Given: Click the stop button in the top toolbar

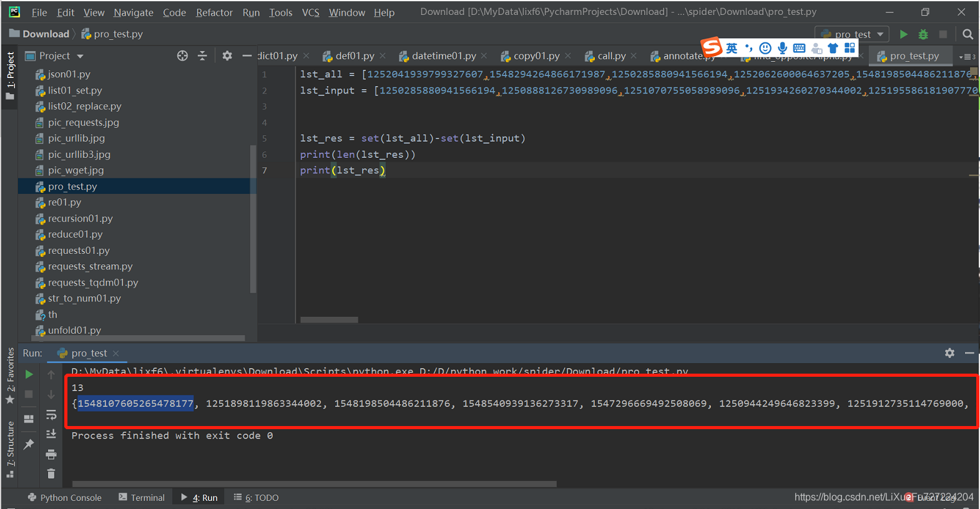Looking at the screenshot, I should 943,34.
